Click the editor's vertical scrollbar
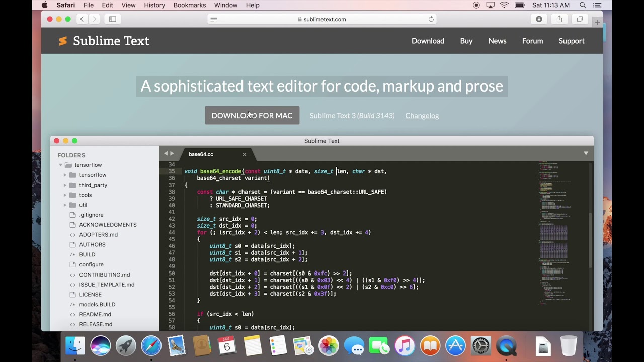Image resolution: width=644 pixels, height=362 pixels. 591,241
